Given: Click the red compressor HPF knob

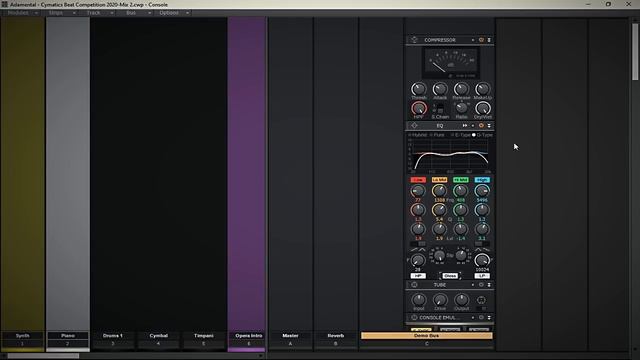Looking at the screenshot, I should pos(418,108).
